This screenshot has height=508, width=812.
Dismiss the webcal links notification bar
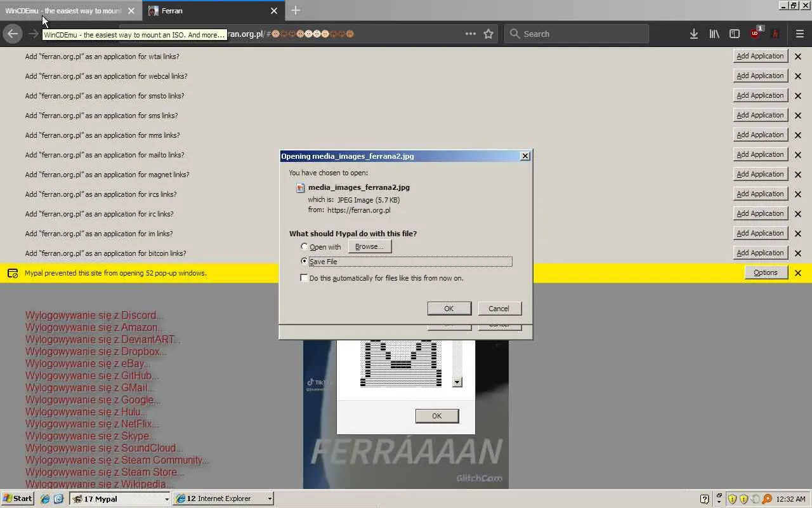pyautogui.click(x=798, y=76)
